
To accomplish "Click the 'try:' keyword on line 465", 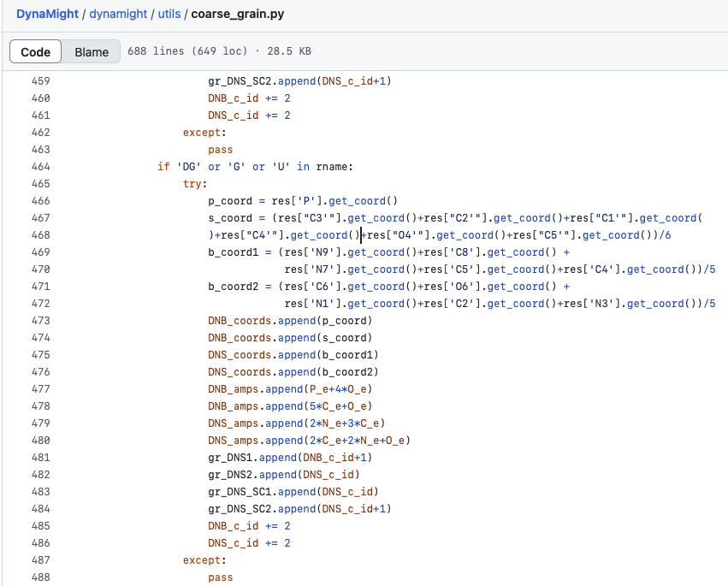I will (x=195, y=184).
